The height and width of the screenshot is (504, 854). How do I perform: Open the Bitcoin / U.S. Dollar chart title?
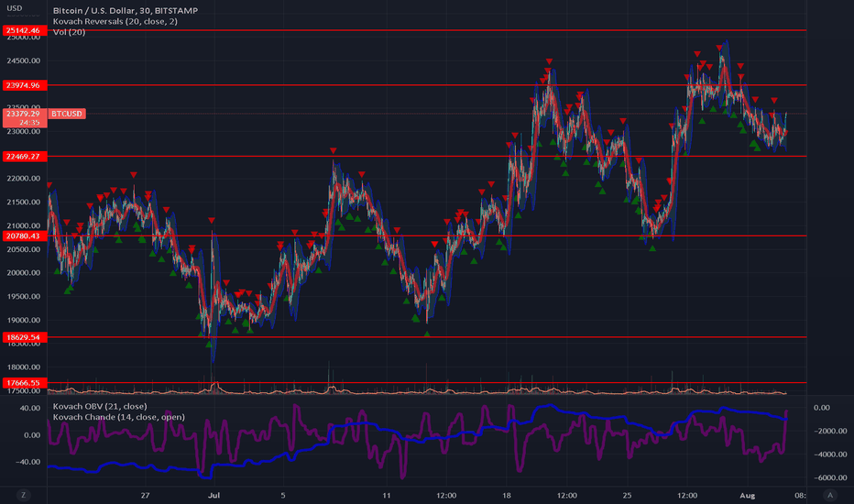click(126, 10)
